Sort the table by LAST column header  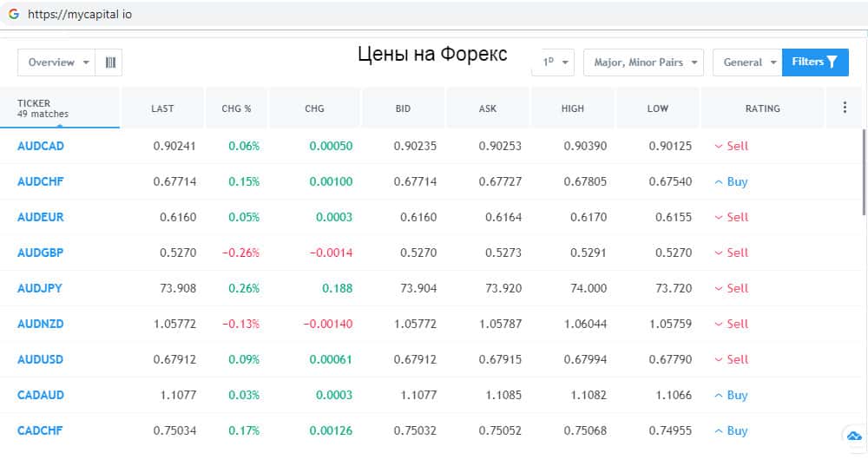162,108
